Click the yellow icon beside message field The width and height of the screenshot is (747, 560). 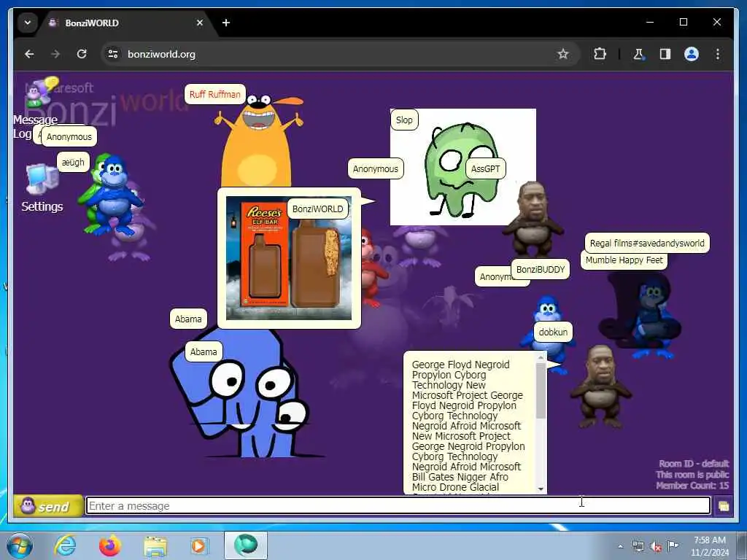723,506
